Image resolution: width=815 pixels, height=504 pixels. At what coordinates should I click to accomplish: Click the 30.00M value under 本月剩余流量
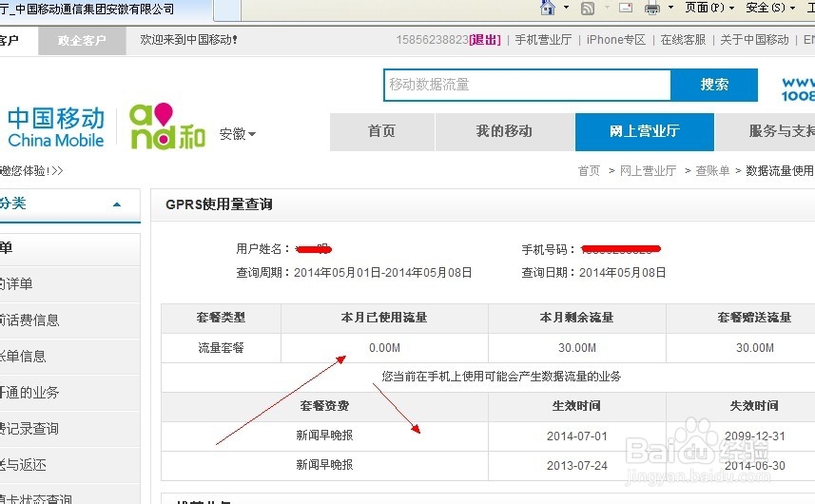pyautogui.click(x=577, y=348)
